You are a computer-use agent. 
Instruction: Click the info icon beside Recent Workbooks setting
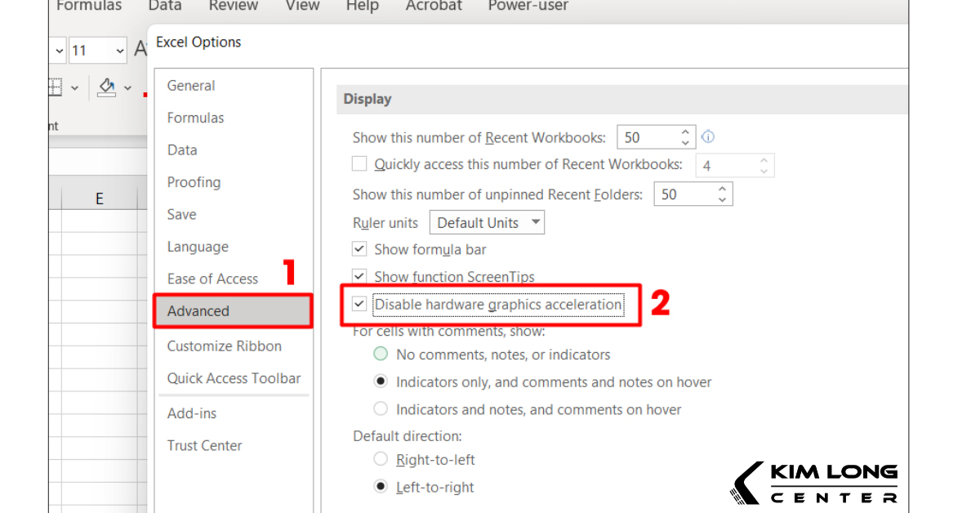[707, 136]
